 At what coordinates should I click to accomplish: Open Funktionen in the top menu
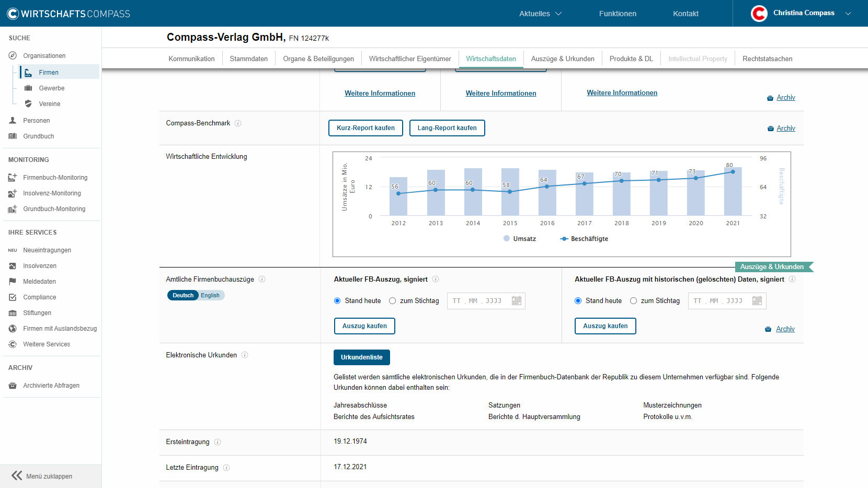tap(618, 14)
